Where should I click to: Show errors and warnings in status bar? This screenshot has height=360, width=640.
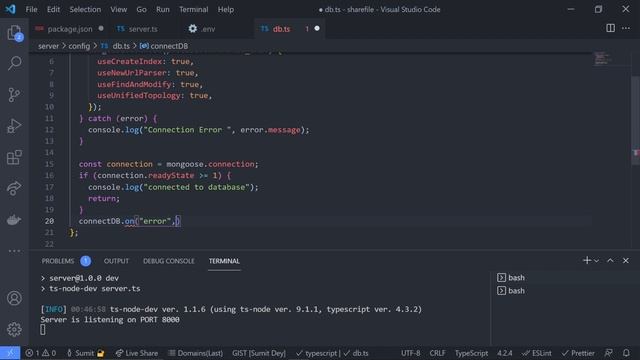click(40, 353)
